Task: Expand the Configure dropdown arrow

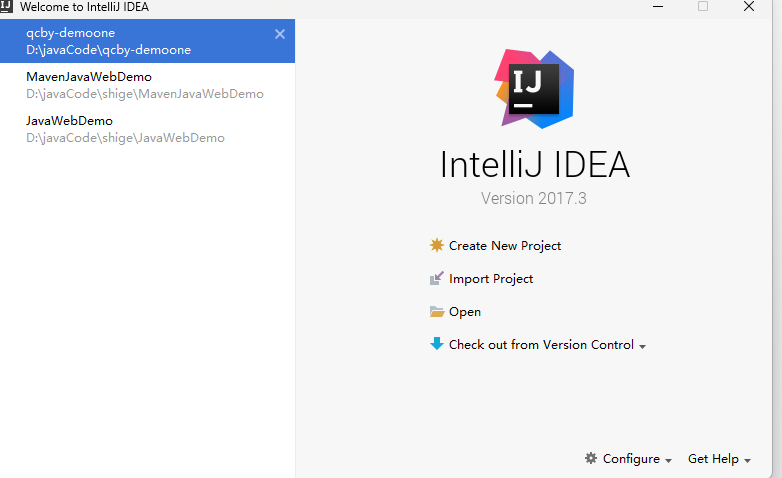Action: pyautogui.click(x=668, y=461)
